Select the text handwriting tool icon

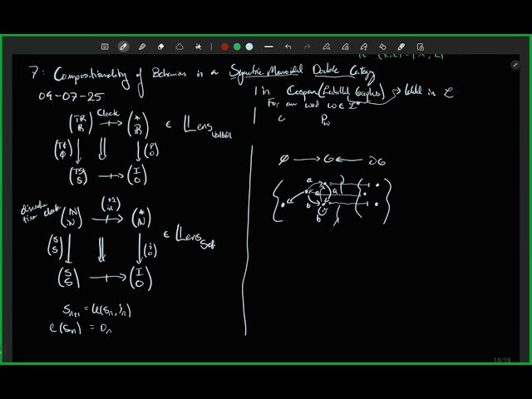(364, 47)
